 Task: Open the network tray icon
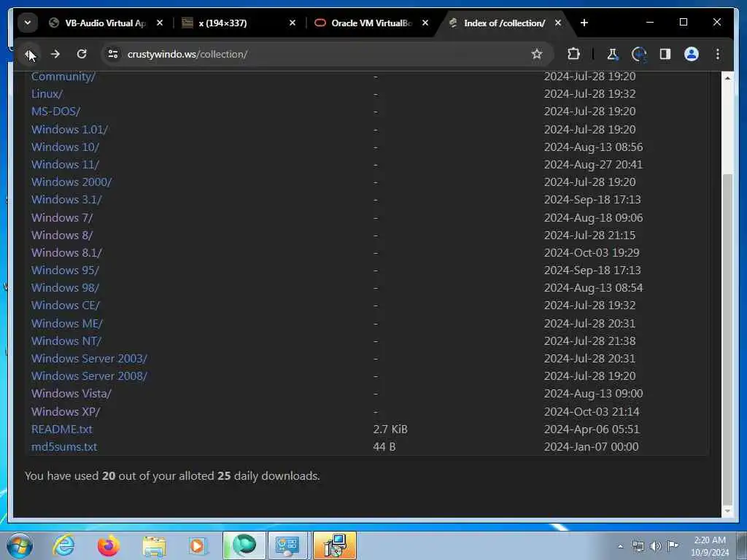[x=638, y=546]
